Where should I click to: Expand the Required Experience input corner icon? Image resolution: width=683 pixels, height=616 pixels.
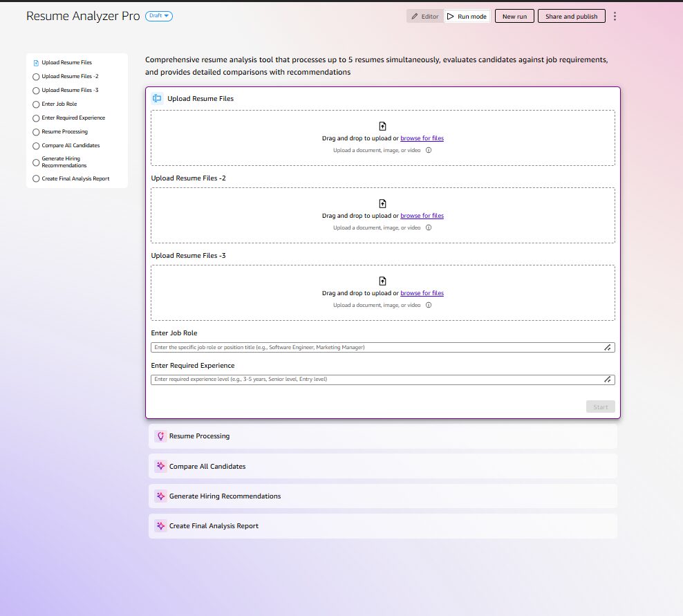608,380
